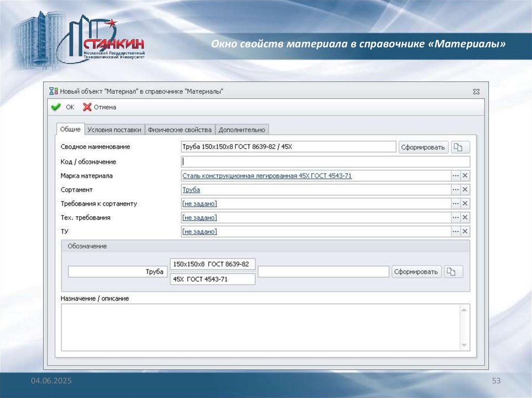The height and width of the screenshot is (398, 532).
Task: Click [не задано] link for Требования к сортаменту
Action: 199,203
